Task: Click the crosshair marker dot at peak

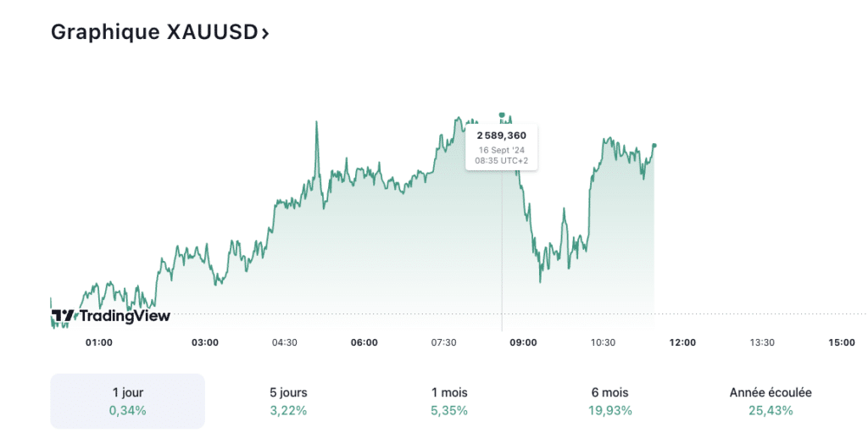Action: click(x=502, y=114)
